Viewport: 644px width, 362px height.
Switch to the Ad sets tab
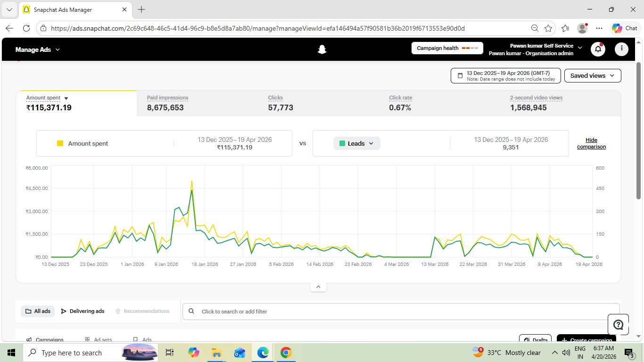pyautogui.click(x=99, y=339)
